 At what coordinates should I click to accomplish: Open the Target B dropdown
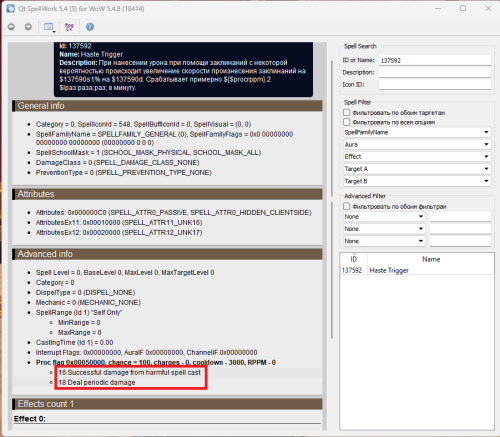click(x=417, y=181)
